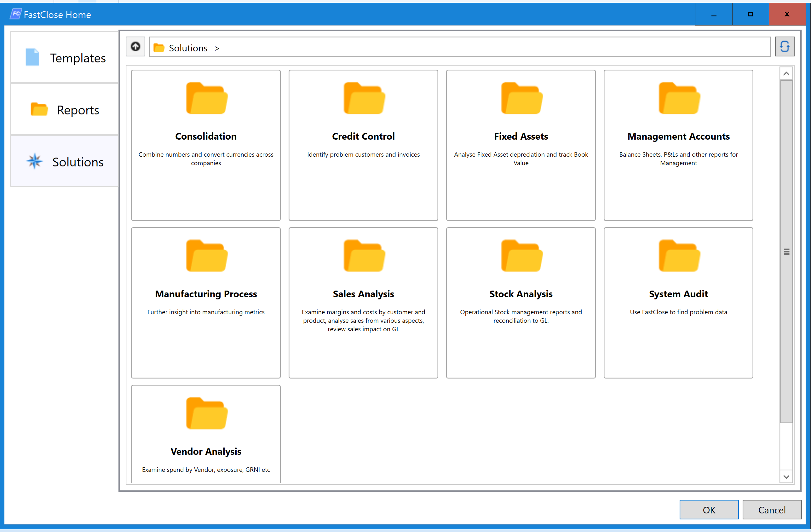Click the refresh icon button

pos(785,47)
